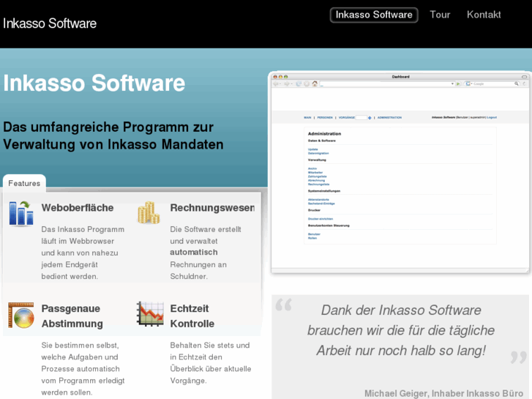Click the gold coins Rechnungswesen icon
Screen dimensions: 532x399
[149, 212]
